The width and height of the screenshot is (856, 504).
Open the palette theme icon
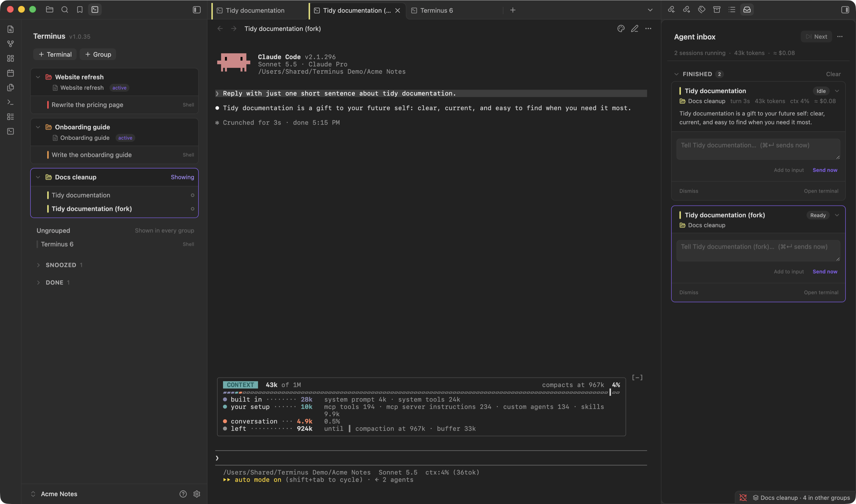621,29
